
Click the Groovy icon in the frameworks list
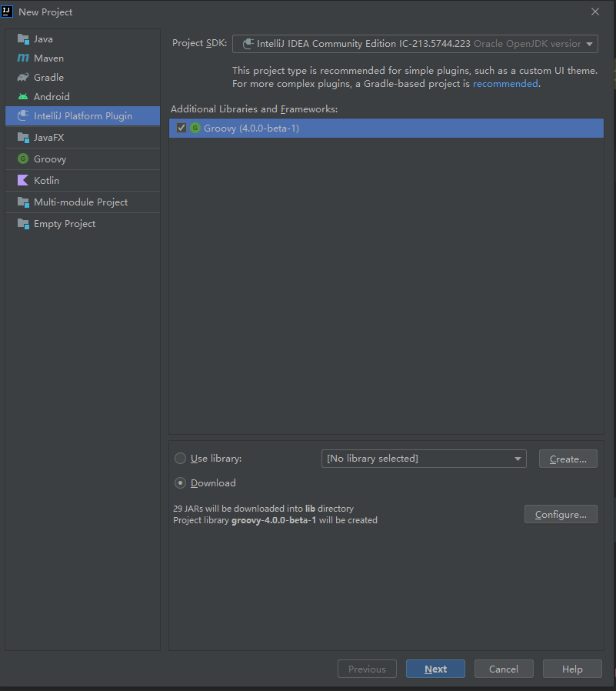click(x=195, y=128)
